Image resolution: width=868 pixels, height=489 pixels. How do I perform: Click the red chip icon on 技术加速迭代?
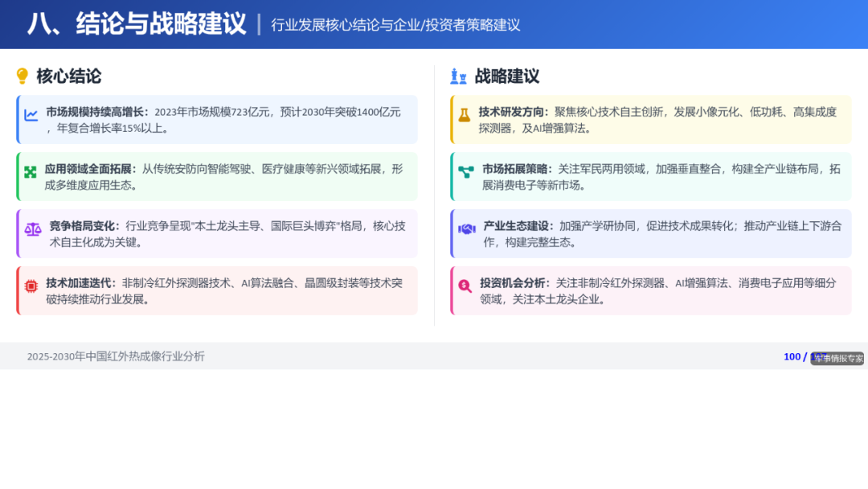(x=32, y=286)
